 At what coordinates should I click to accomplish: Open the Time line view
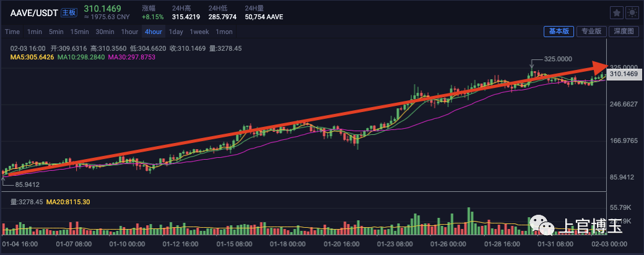(12, 32)
